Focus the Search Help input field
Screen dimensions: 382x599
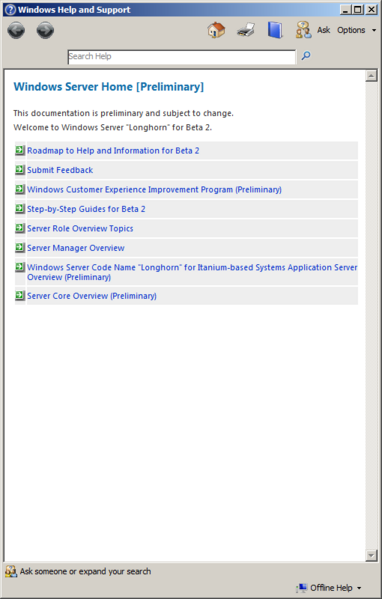click(x=181, y=57)
